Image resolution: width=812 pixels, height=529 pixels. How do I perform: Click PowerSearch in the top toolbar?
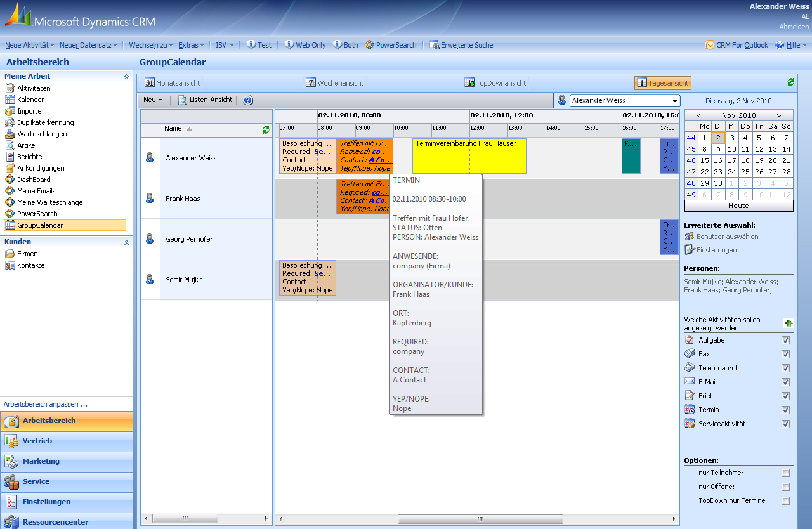391,45
